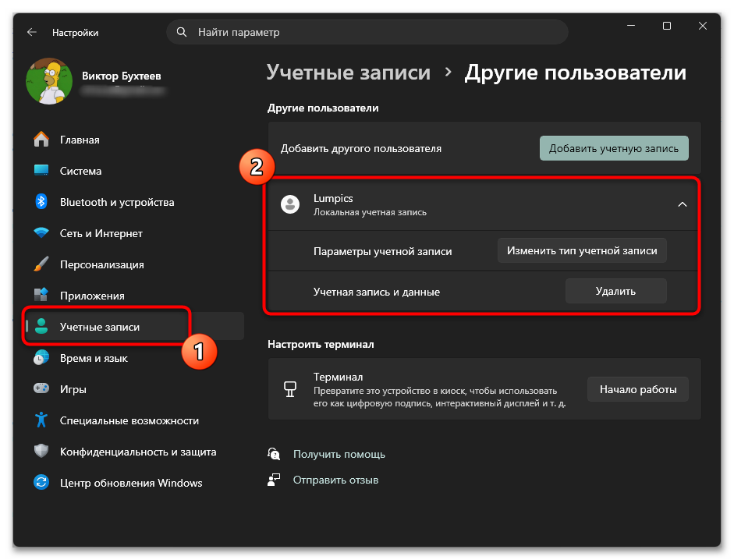The width and height of the screenshot is (734, 560).
Task: Click the Учетные записи person icon
Action: [x=41, y=326]
